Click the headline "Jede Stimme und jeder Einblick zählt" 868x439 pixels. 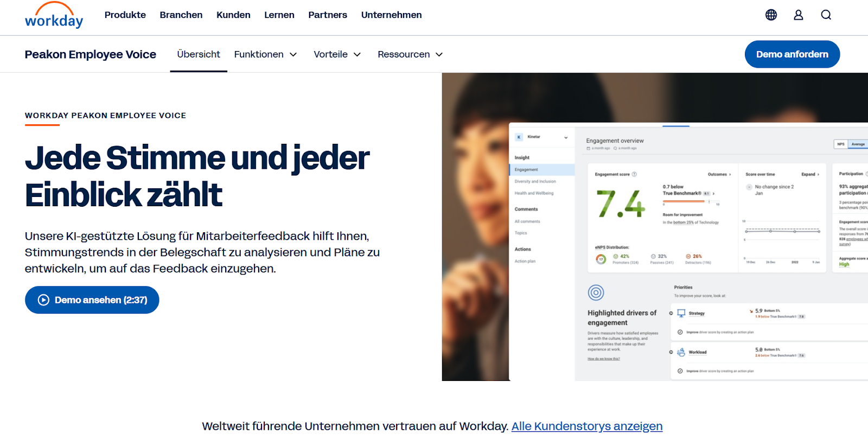(197, 176)
